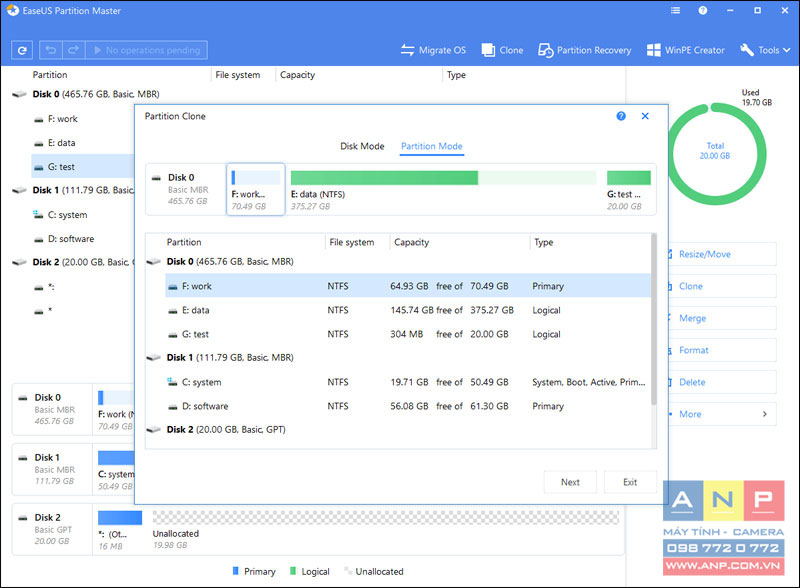
Task: Switch to Disk Mode tab
Action: [362, 146]
